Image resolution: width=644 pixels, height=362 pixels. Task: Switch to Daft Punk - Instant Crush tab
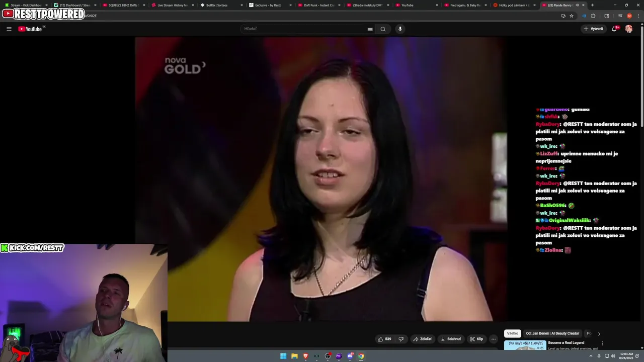[318, 5]
